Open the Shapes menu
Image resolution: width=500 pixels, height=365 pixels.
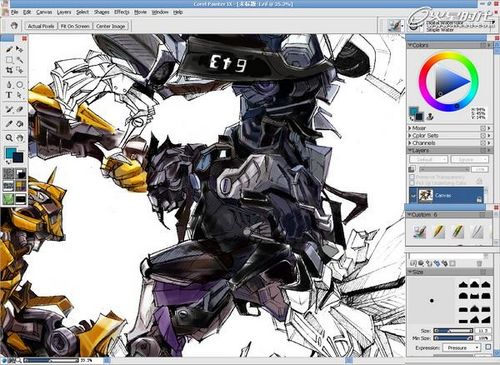102,12
